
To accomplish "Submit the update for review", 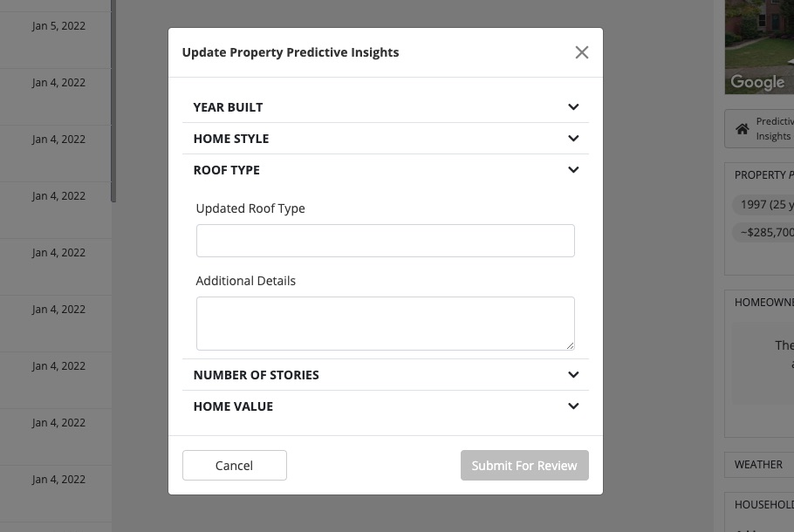I will pos(524,466).
